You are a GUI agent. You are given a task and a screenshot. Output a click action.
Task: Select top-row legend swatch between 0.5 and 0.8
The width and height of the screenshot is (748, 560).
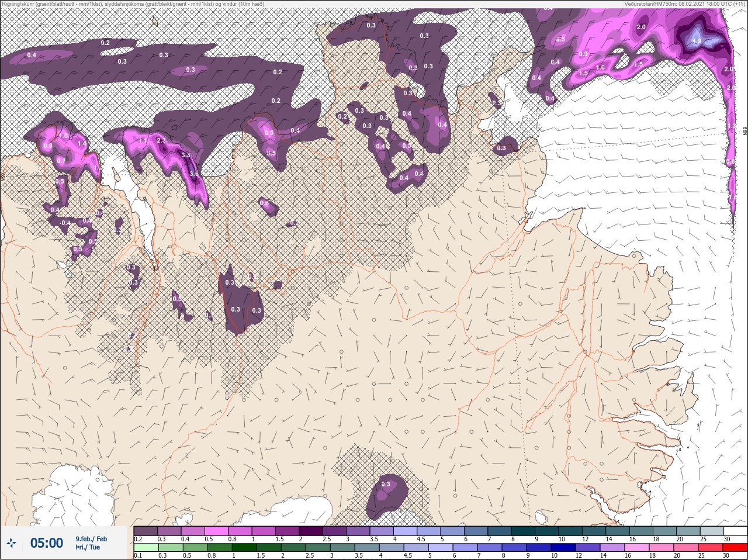tap(216, 531)
